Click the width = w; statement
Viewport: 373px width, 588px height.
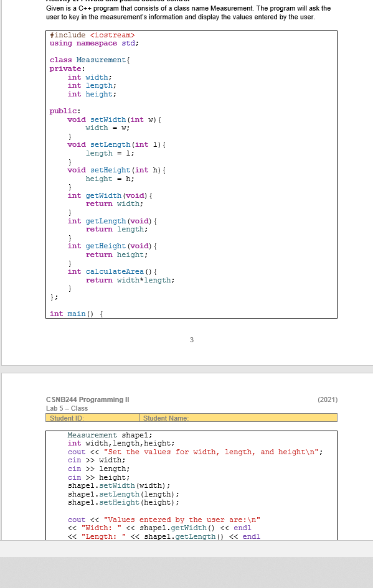point(108,128)
